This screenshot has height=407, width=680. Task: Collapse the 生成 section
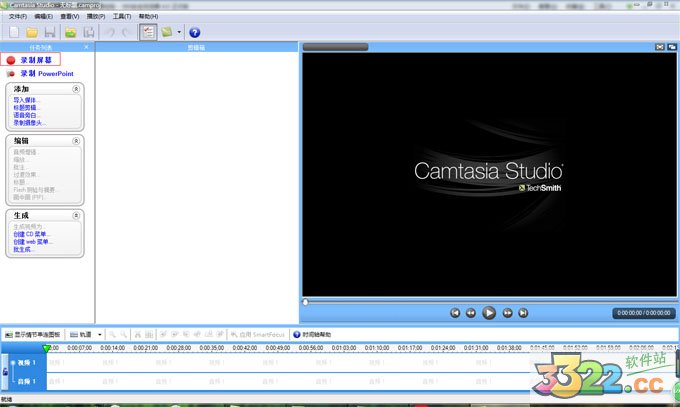click(x=76, y=216)
